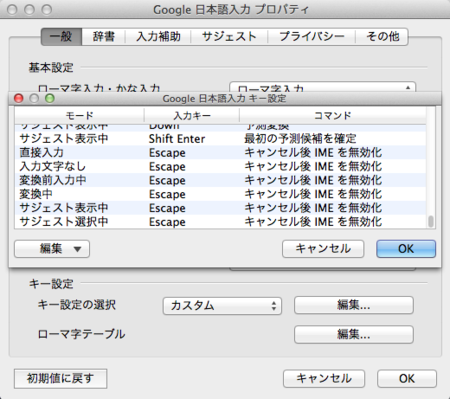The image size is (450, 399).
Task: Click 編集... next to ローマ字テーブル
Action: (354, 334)
